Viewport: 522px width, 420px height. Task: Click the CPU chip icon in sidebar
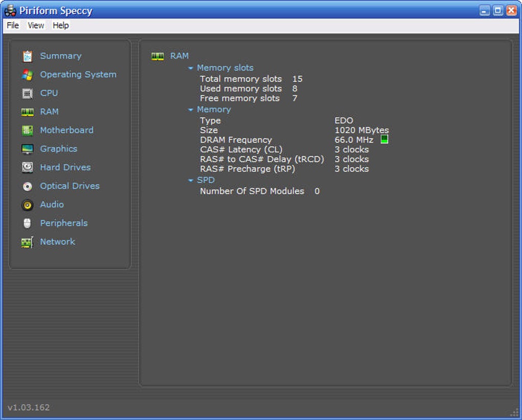coord(27,94)
